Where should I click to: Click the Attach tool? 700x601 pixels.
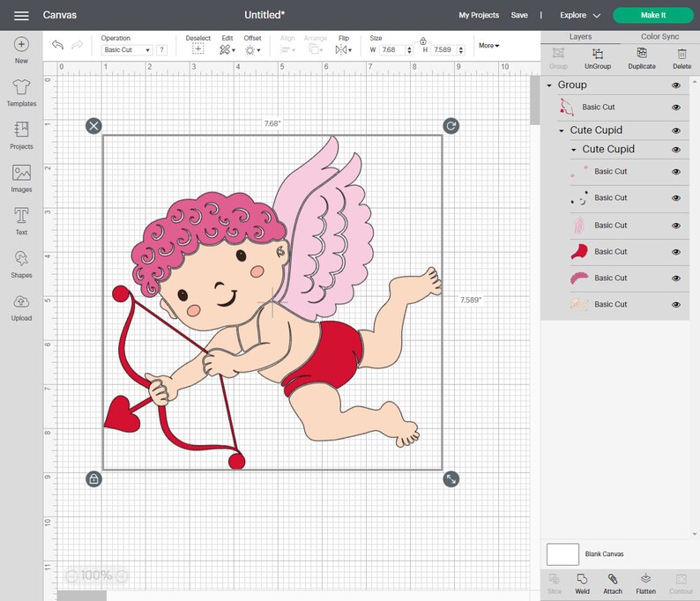point(613,584)
